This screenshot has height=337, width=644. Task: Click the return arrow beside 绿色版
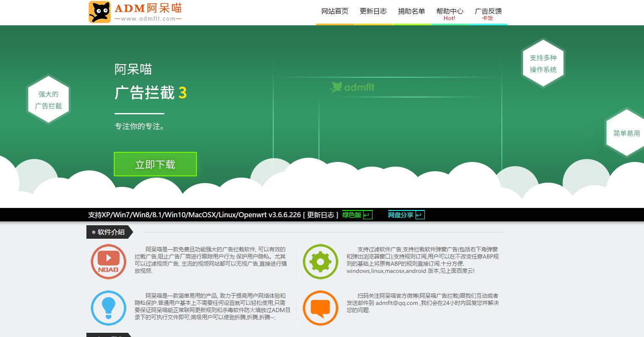click(x=367, y=215)
